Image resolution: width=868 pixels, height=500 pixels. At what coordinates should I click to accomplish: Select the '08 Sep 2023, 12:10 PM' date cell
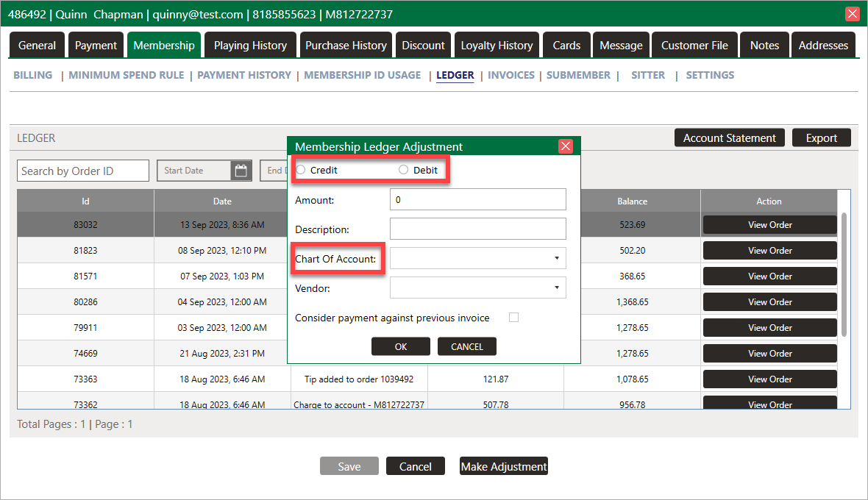(222, 251)
